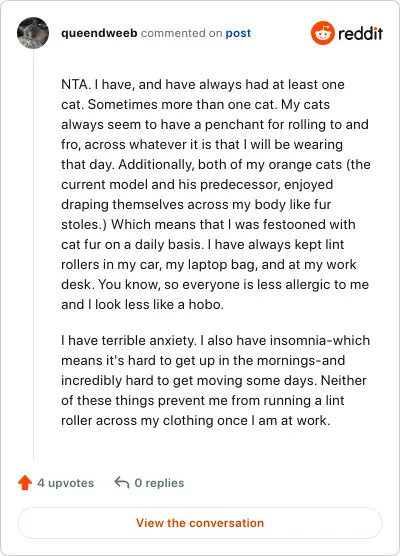Click the orange upvote arrow icon
Viewport: 400px width, 556px height.
pos(25,483)
